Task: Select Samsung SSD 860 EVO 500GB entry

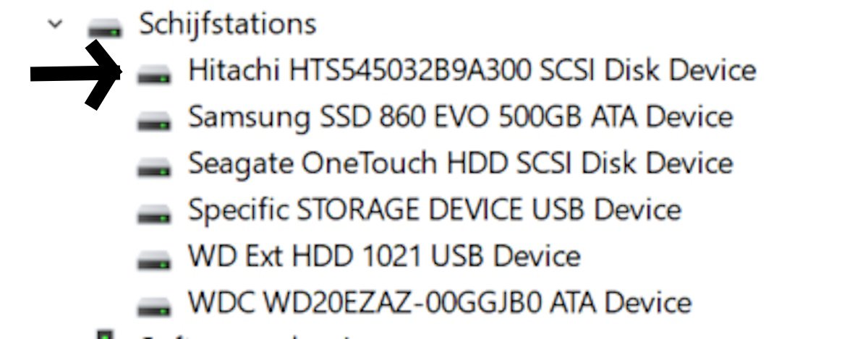Action: point(460,116)
